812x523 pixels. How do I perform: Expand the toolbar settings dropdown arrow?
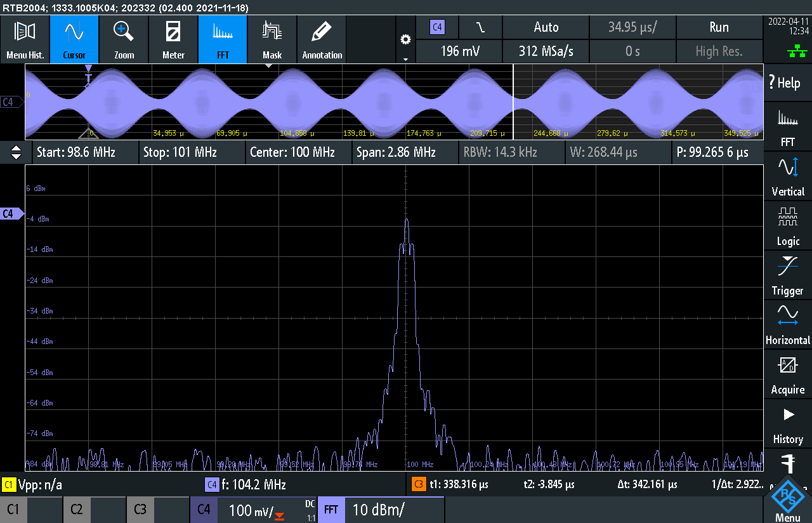[x=405, y=59]
